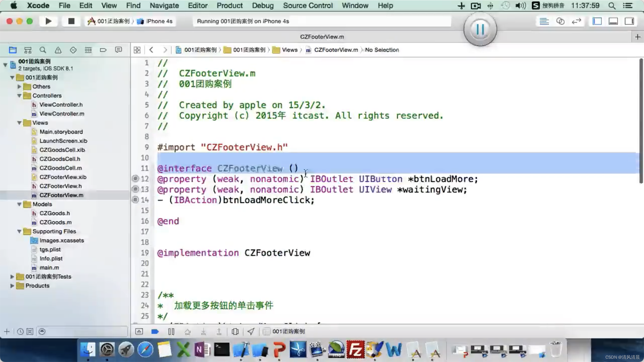Toggle breakpoints activation in debug bar
Viewport: 644px width, 362px height.
(x=155, y=332)
